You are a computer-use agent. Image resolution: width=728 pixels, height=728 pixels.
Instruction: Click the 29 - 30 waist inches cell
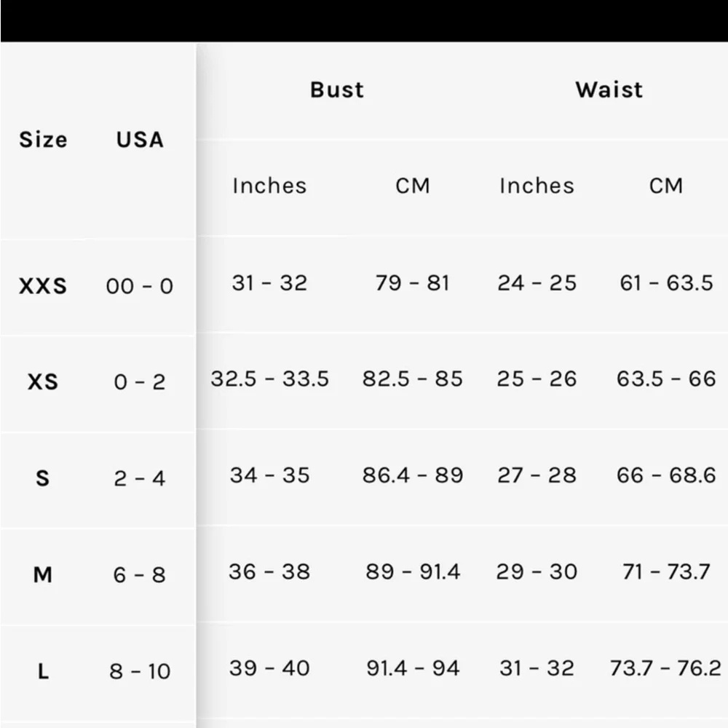click(x=537, y=571)
